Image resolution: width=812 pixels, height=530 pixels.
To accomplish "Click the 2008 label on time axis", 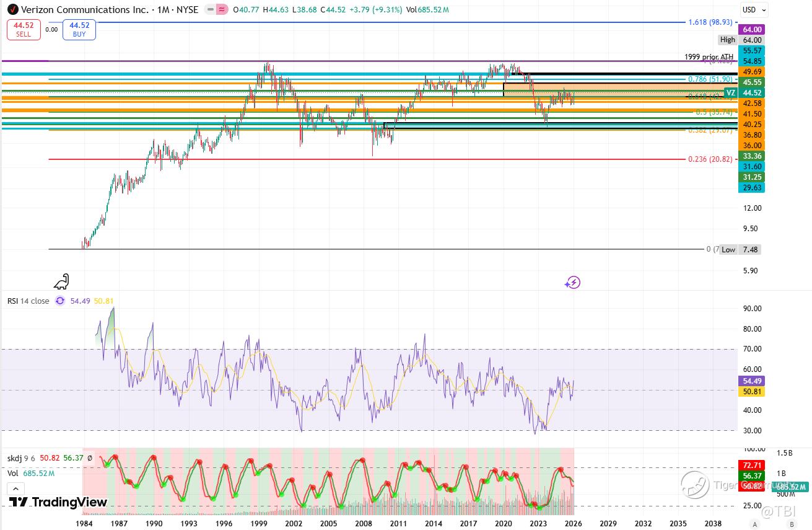I will point(364,524).
